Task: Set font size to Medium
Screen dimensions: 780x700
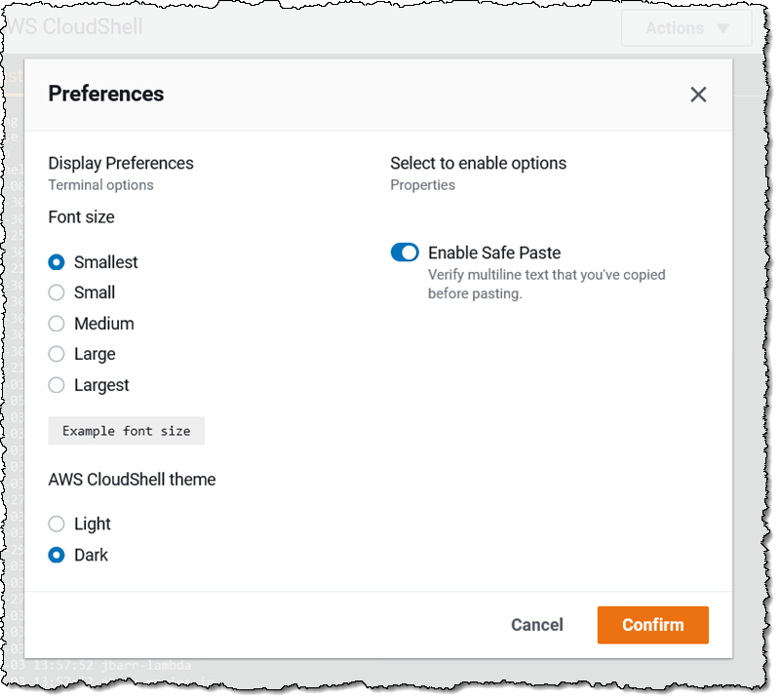Action: pos(57,324)
